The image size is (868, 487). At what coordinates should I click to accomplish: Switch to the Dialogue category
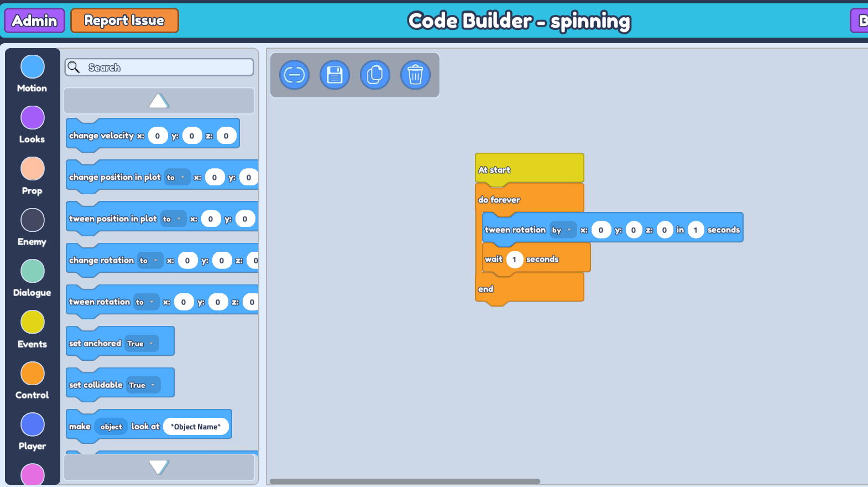(33, 271)
